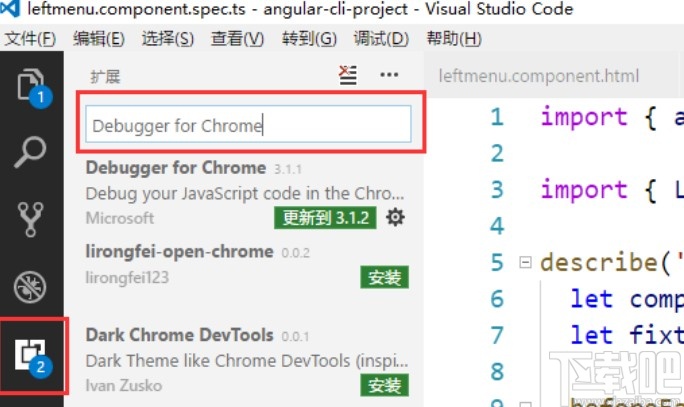Open the 查看(V) menu
Screen dimensions: 684x407
point(238,39)
